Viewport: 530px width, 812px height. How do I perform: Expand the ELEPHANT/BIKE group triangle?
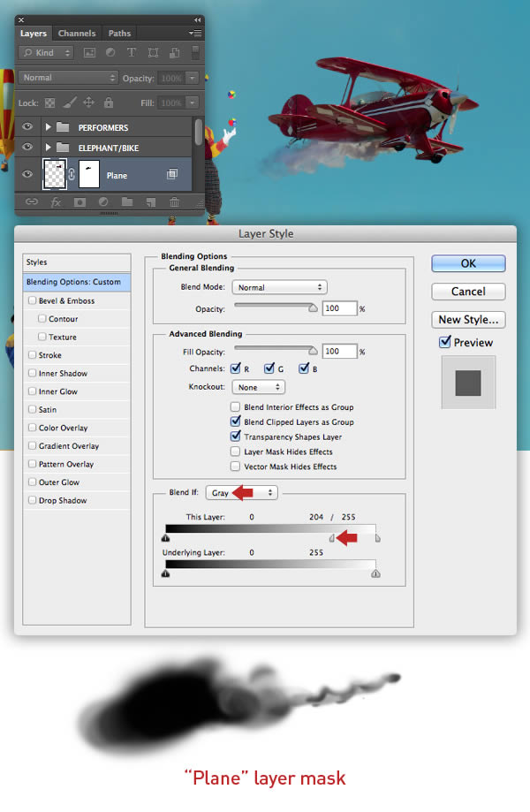48,147
